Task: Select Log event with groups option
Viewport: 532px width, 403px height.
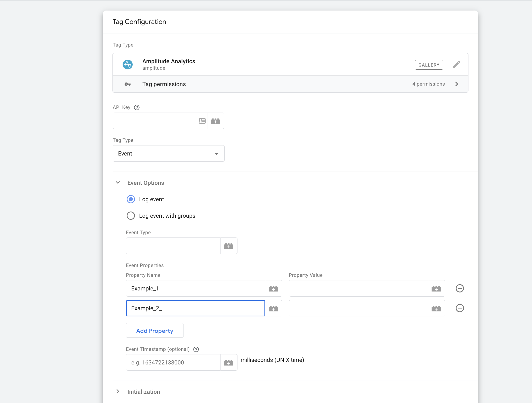Action: pos(131,216)
